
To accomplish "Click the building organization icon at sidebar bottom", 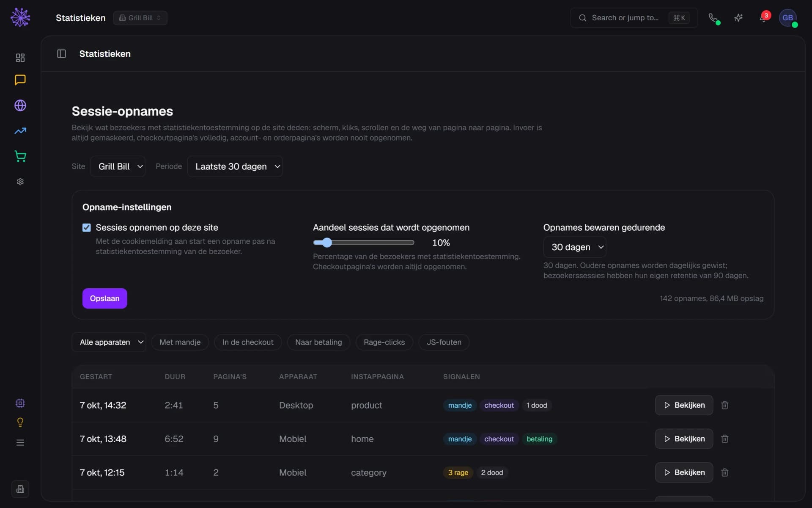I will point(20,489).
